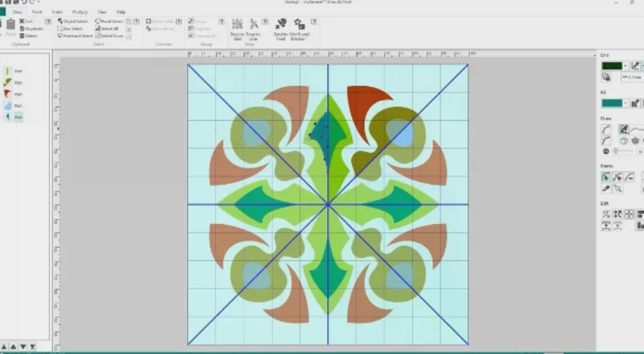
Task: Choose the Freehand Select tool
Action: pos(75,35)
